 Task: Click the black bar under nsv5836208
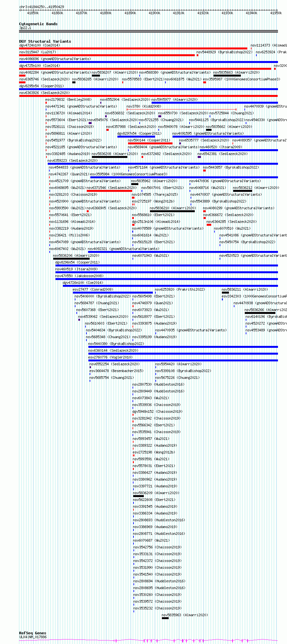click(x=110, y=157)
